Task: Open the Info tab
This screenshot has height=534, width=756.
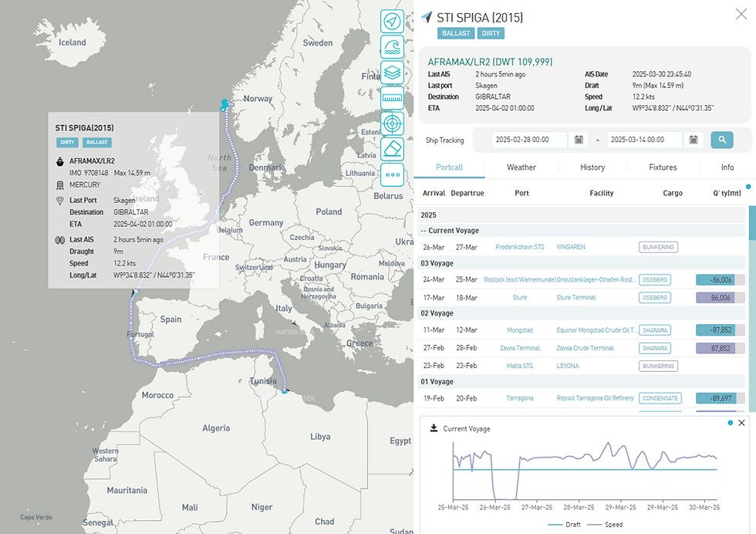Action: tap(727, 167)
